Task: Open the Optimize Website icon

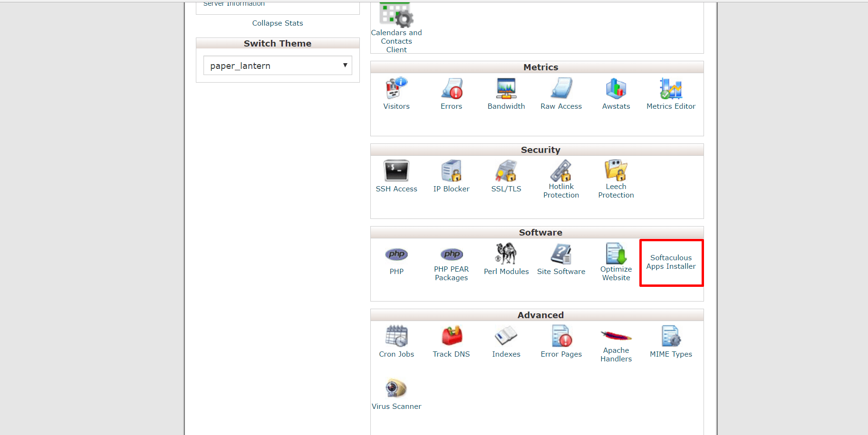Action: click(x=616, y=254)
